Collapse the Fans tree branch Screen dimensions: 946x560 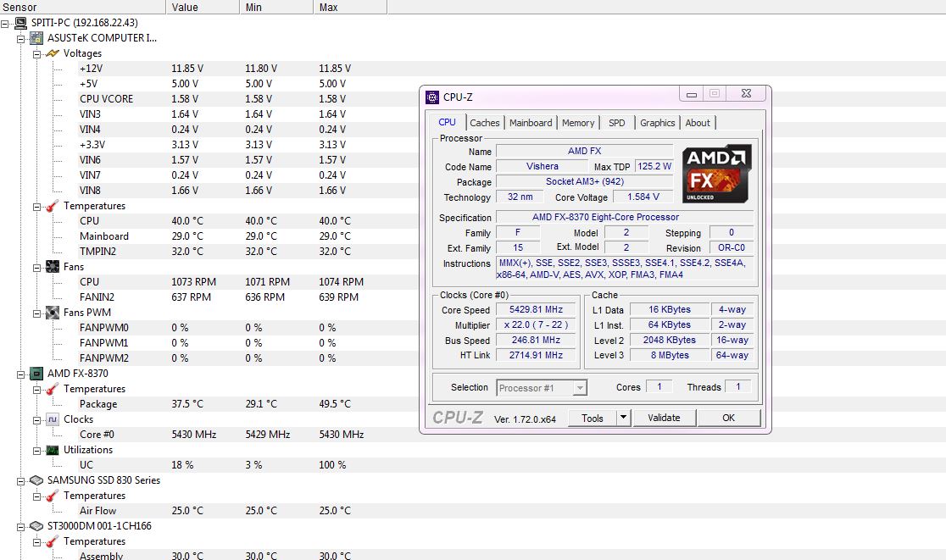tap(36, 267)
